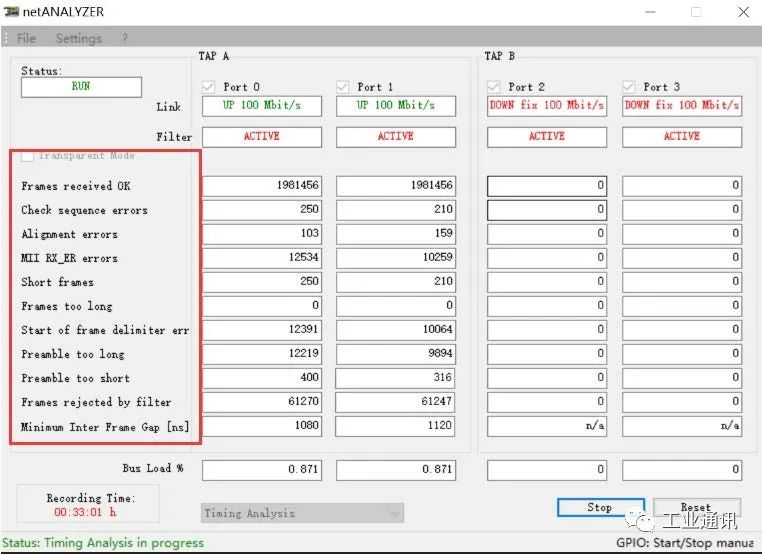Click Port 2 filter ACTIVE field

[x=547, y=137]
